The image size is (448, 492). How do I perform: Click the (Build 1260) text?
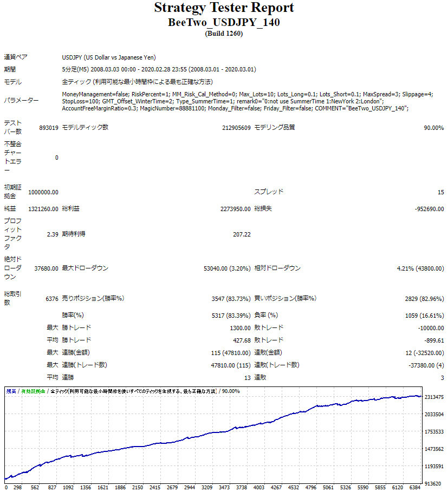(x=224, y=34)
